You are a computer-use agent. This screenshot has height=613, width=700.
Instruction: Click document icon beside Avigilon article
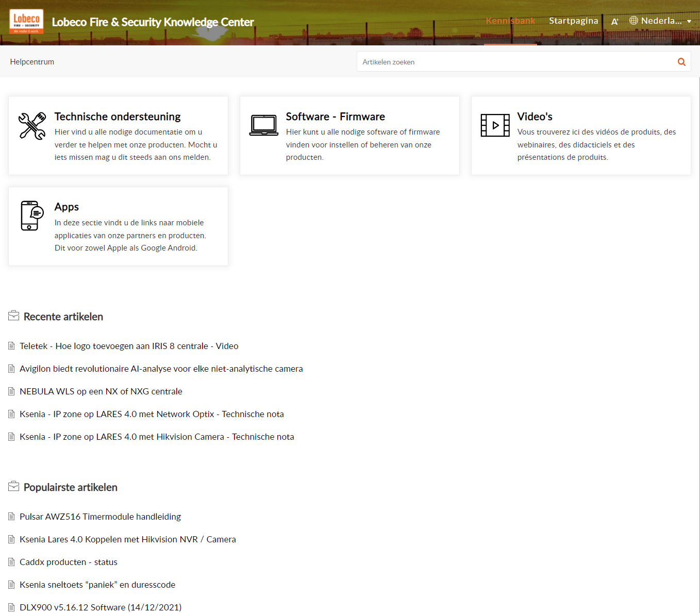[x=11, y=369]
